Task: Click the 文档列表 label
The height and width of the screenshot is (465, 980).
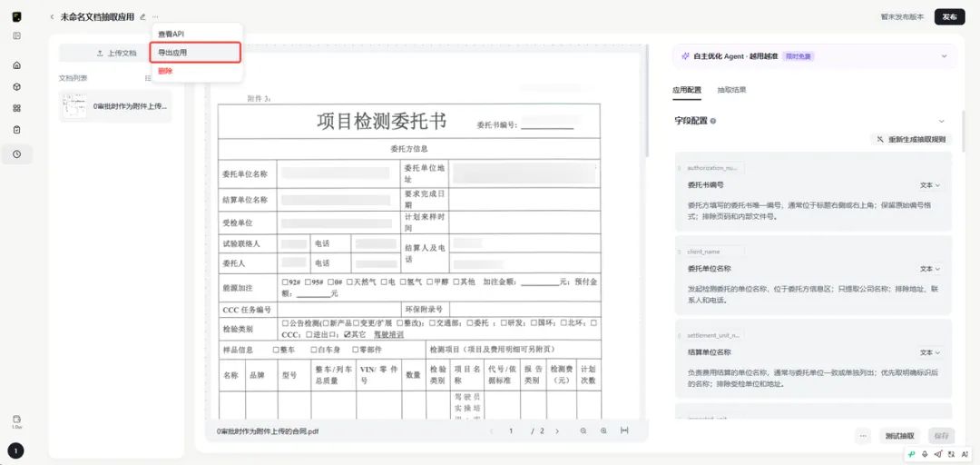Action: [x=73, y=78]
